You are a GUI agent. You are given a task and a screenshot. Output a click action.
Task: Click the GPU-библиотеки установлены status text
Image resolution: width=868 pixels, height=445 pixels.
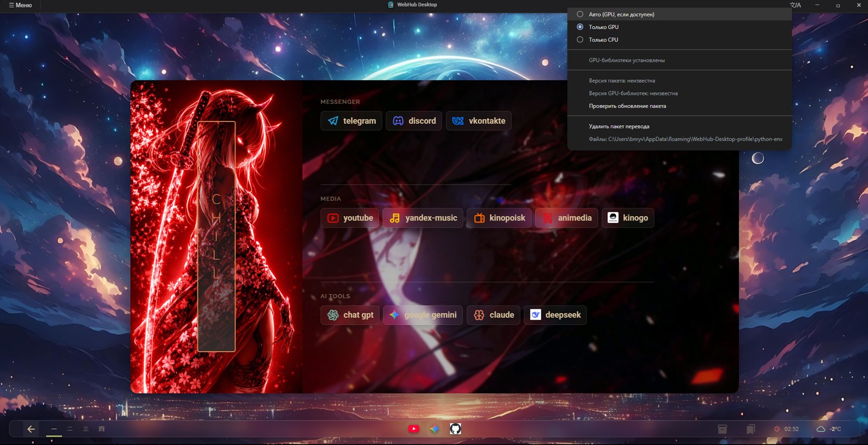pyautogui.click(x=627, y=60)
